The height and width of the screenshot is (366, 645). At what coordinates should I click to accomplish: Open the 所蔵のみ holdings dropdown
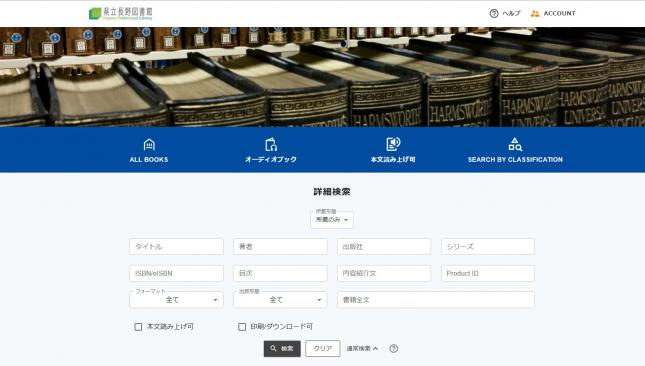pos(332,219)
